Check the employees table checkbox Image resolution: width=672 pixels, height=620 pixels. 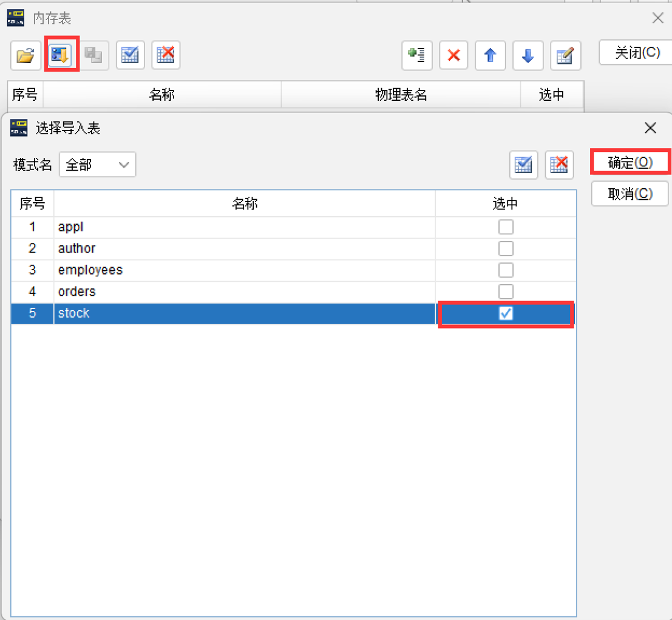coord(506,270)
